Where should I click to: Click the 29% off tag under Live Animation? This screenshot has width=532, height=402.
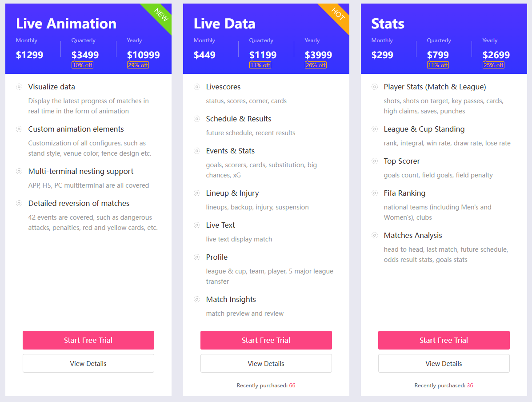tap(138, 65)
